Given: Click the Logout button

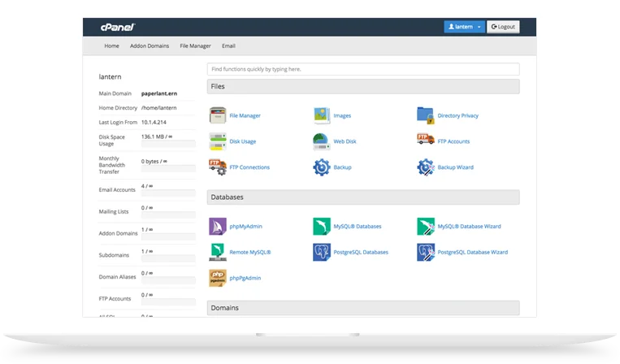Looking at the screenshot, I should [503, 27].
